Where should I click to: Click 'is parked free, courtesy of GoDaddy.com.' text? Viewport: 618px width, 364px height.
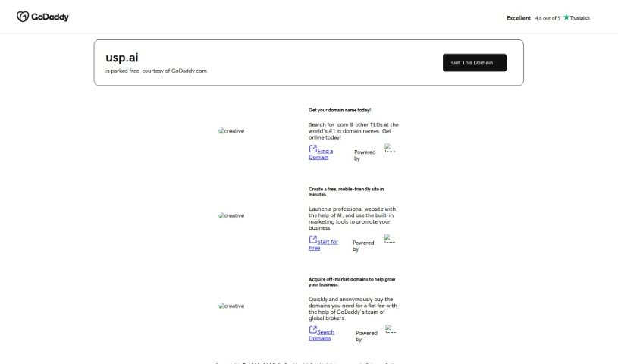click(156, 71)
